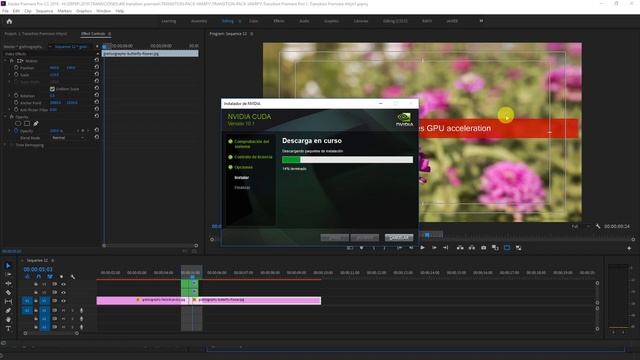This screenshot has width=640, height=360.
Task: Toggle Snap in timeline
Action: 38,277
